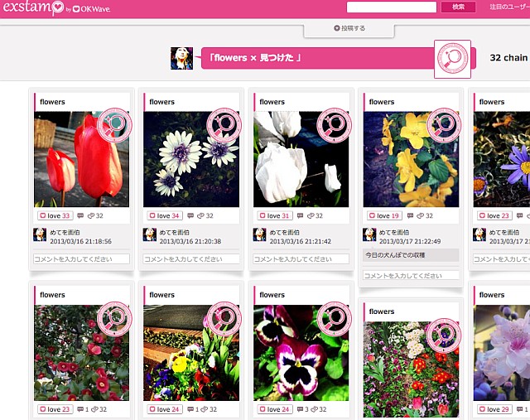Click the chain icon next to love 34
The height and width of the screenshot is (420, 530).
click(200, 215)
